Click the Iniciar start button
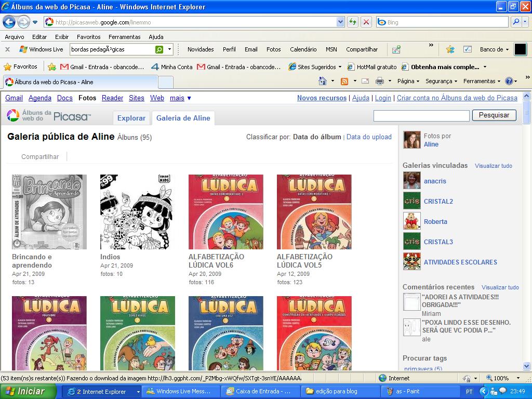The image size is (532, 399). pos(28,391)
